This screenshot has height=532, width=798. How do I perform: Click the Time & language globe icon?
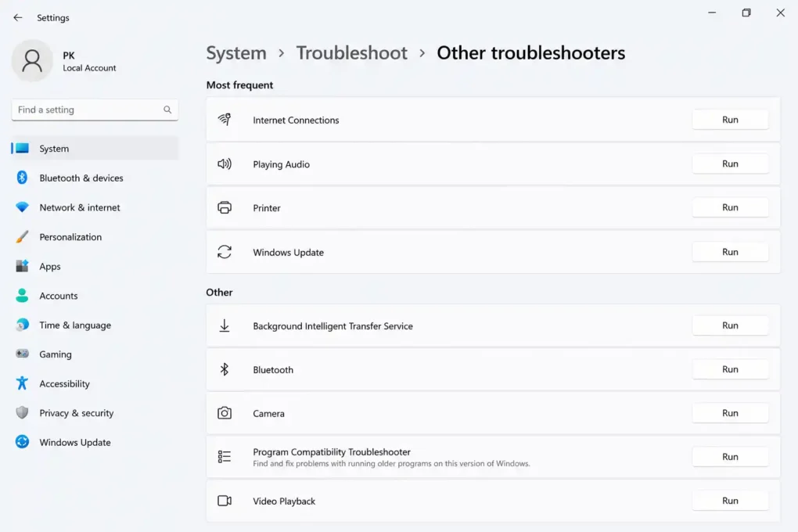coord(22,325)
